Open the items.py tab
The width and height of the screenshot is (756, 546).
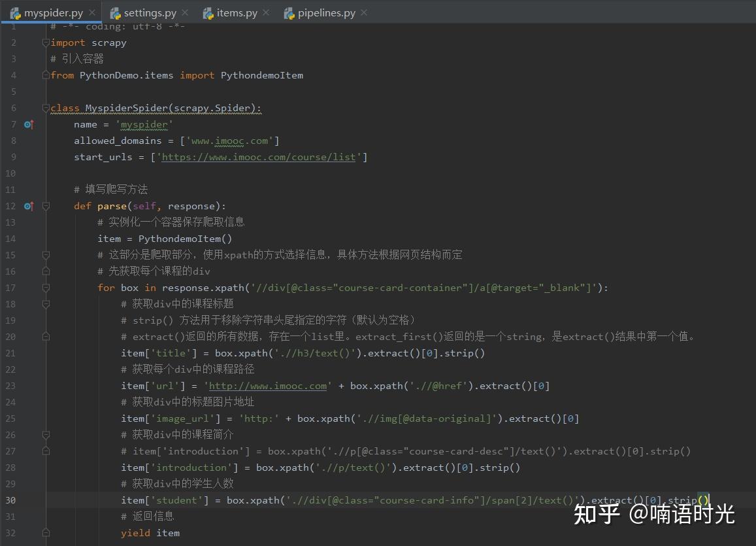coord(237,12)
